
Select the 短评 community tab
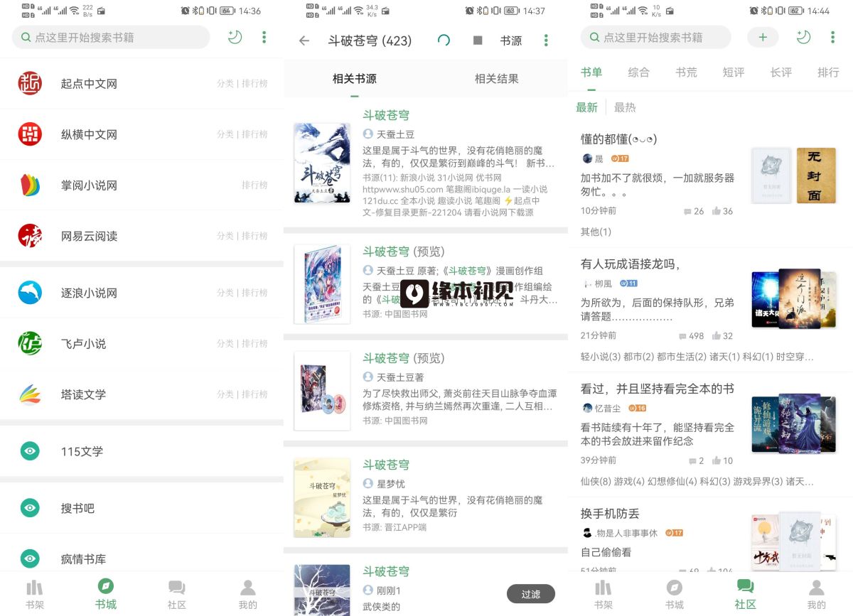(734, 72)
